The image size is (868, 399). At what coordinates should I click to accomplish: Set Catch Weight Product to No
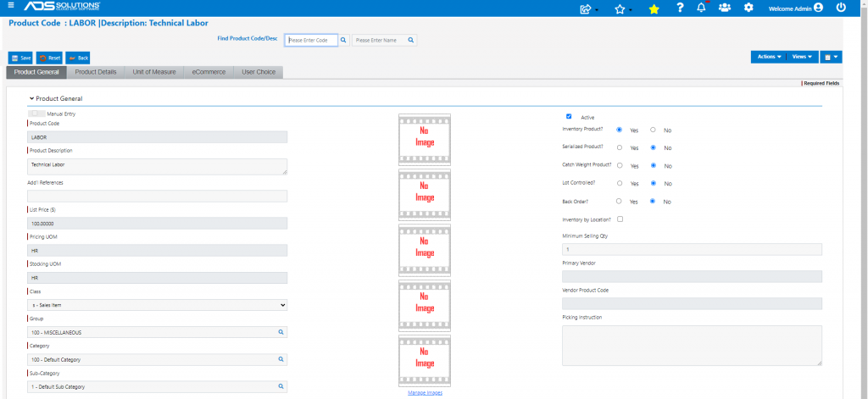(654, 165)
